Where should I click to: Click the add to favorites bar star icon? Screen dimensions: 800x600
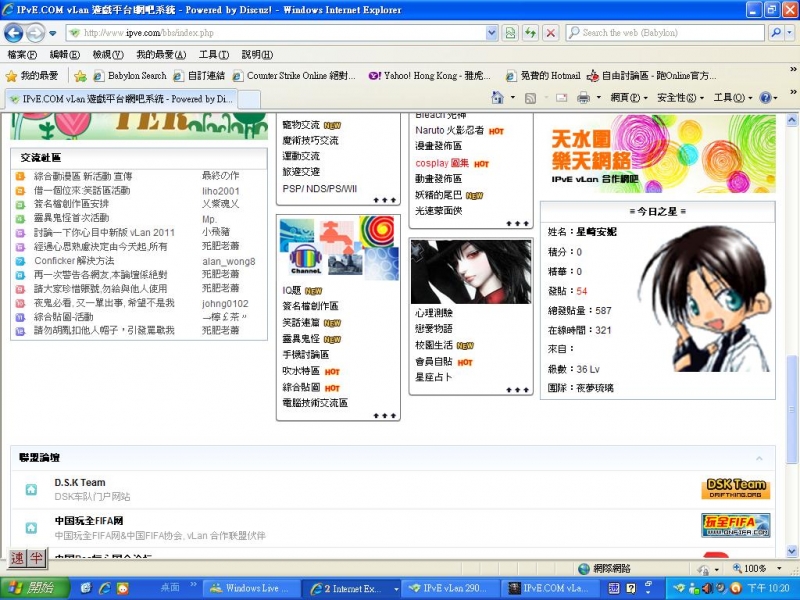[80, 76]
